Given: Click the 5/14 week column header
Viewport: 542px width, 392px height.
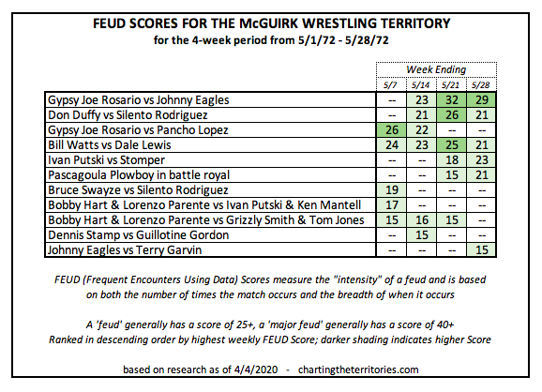Looking at the screenshot, I should pos(421,84).
